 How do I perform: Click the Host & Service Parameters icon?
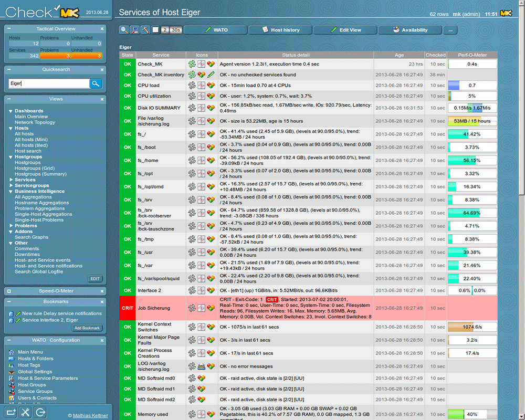12,378
